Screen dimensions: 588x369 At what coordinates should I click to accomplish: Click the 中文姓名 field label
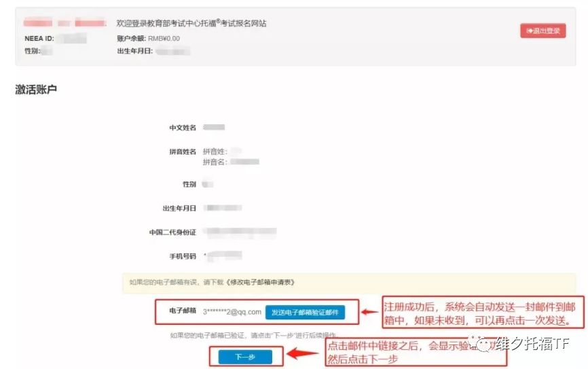click(183, 128)
